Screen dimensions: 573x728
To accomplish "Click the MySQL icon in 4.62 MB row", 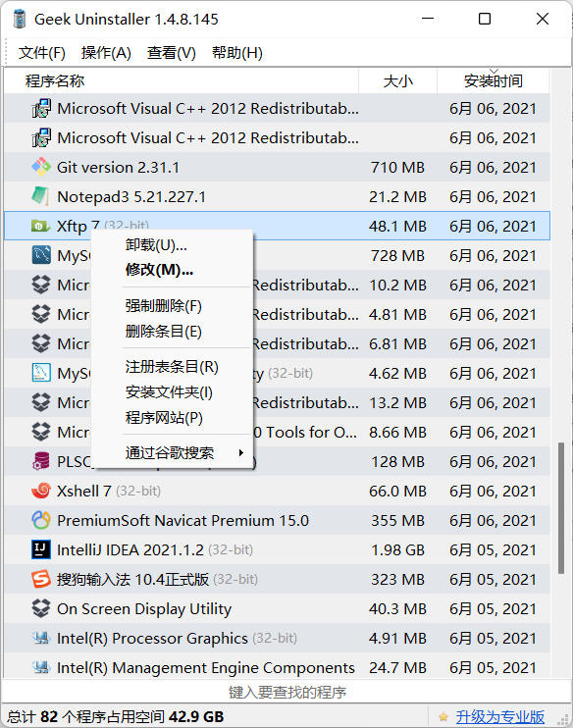I will click(41, 373).
